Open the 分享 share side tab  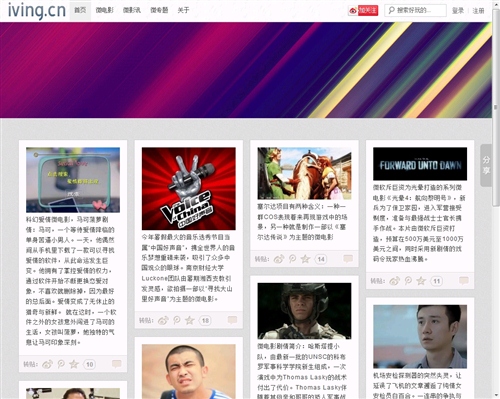coord(486,165)
